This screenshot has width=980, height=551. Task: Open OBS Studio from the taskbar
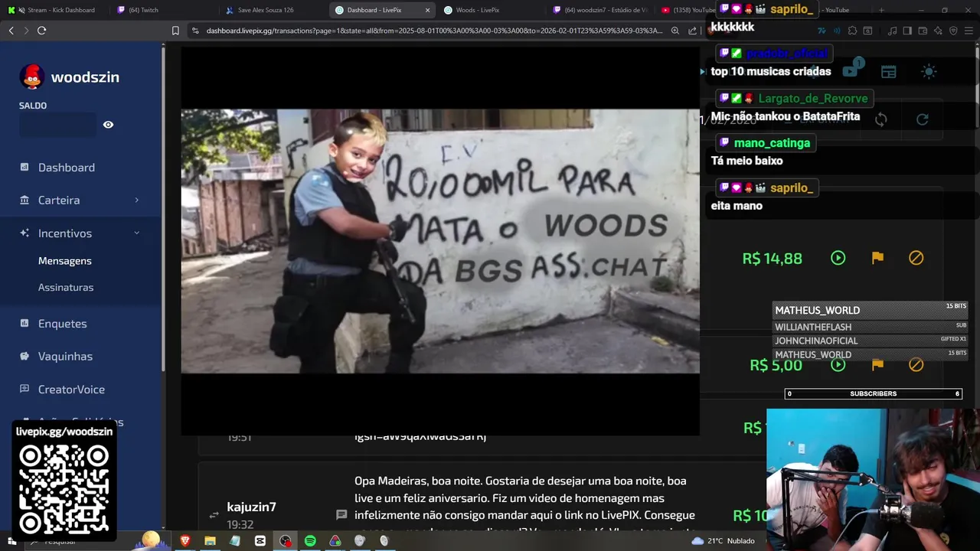pyautogui.click(x=286, y=541)
